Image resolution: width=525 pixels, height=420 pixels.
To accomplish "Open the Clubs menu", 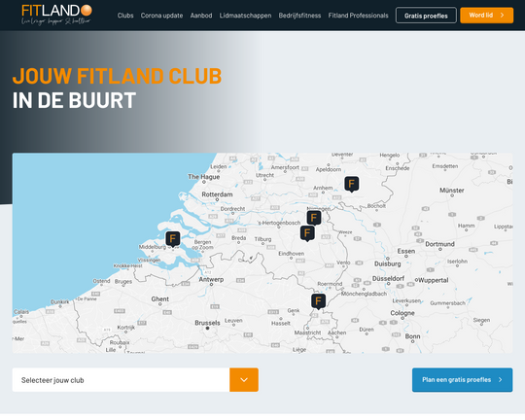I will [125, 16].
